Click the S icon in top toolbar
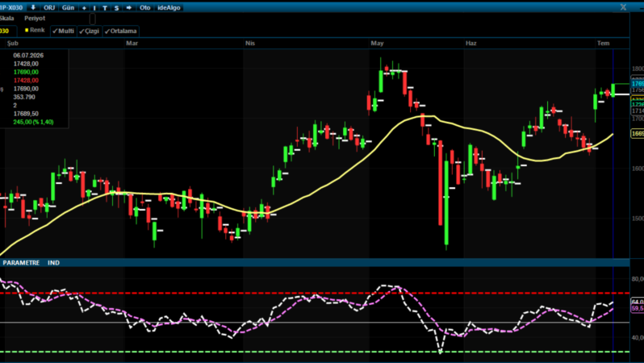 point(117,8)
